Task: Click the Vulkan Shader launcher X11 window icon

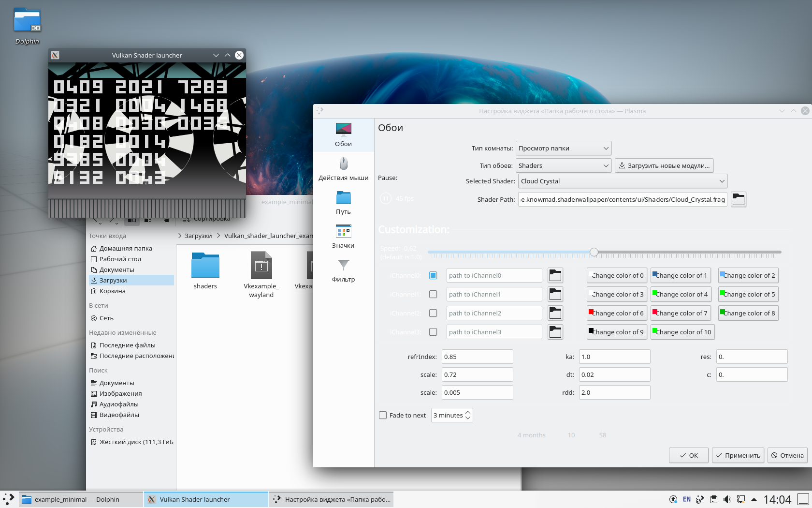Action: (55, 55)
